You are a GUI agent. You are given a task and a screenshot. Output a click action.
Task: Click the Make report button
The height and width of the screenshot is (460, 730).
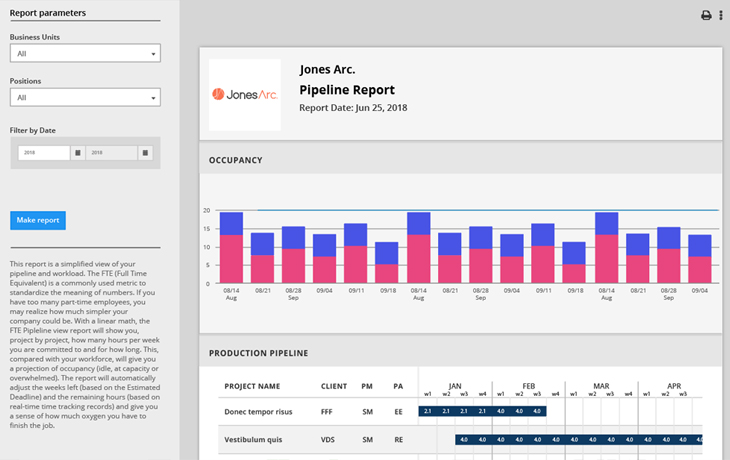click(x=38, y=220)
